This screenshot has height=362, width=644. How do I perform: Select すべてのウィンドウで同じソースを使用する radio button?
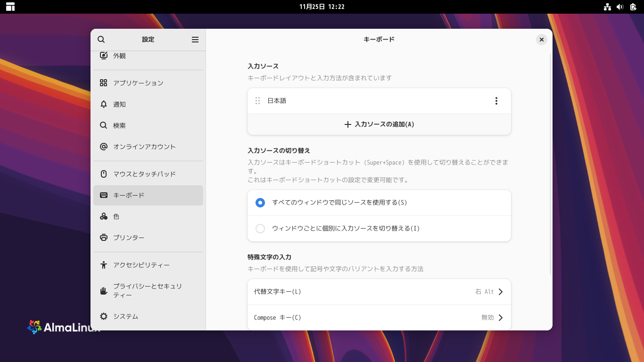pos(260,203)
